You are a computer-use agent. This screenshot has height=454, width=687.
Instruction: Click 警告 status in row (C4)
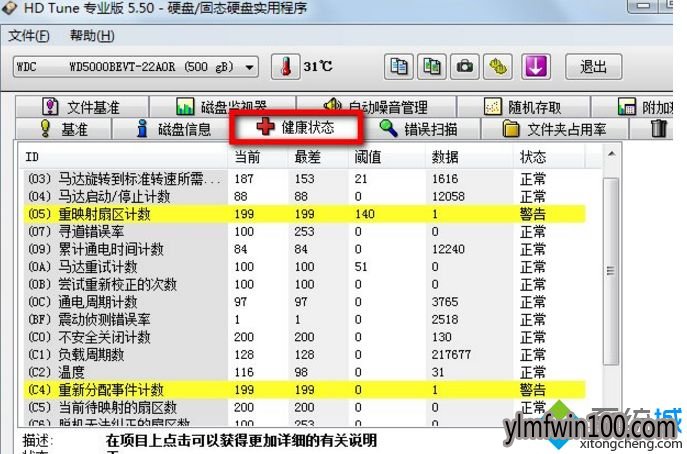[x=533, y=390]
